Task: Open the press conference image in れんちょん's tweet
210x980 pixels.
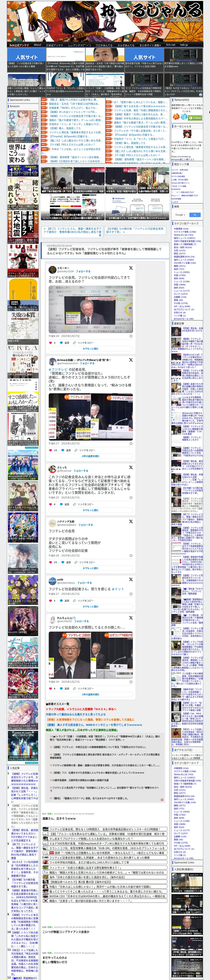Action: coord(91,655)
